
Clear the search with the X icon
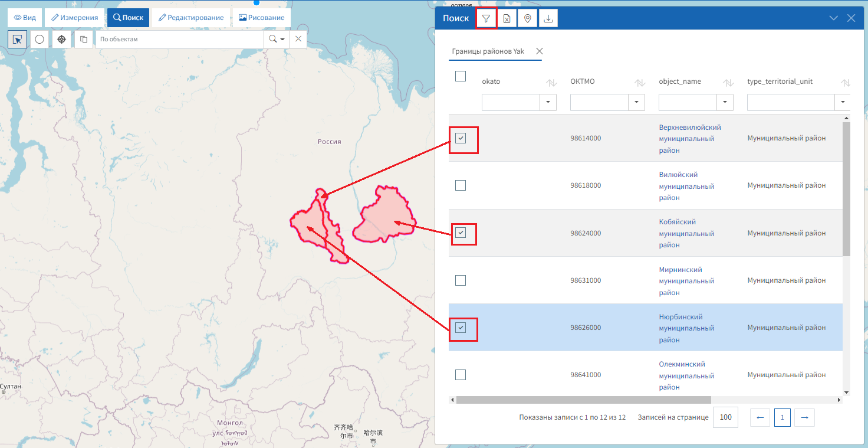[298, 39]
